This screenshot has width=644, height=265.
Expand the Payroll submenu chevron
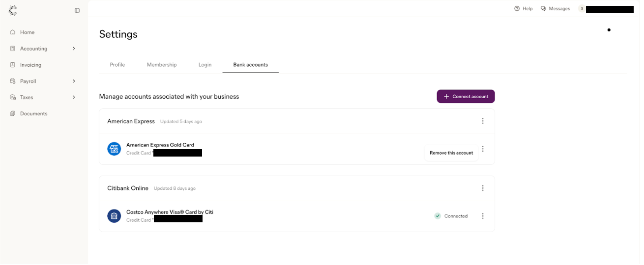[74, 81]
